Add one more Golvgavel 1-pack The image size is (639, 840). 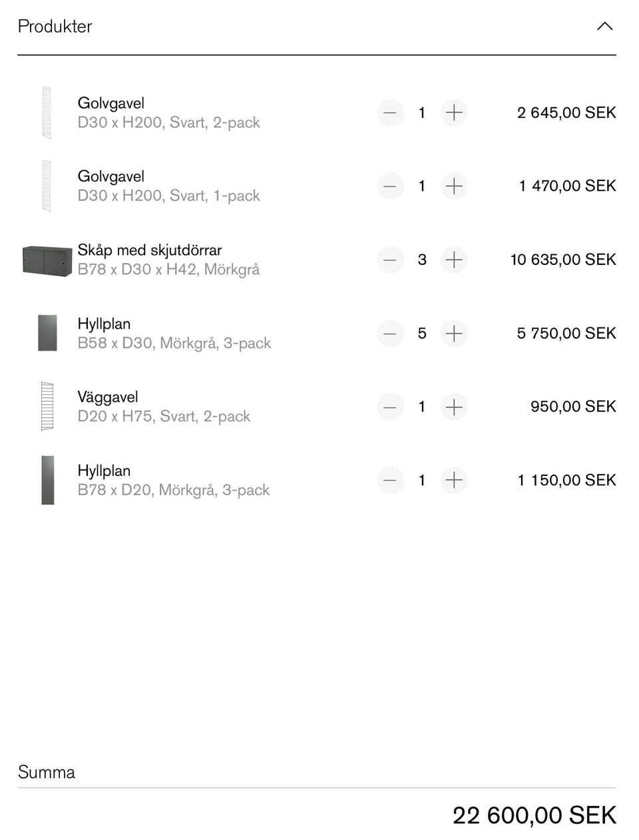tap(454, 186)
